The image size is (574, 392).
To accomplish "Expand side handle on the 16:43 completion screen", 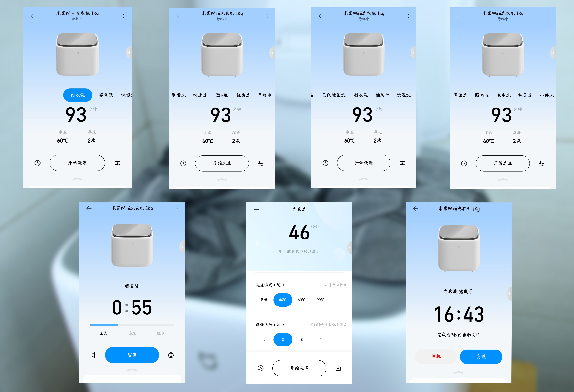I will click(509, 294).
